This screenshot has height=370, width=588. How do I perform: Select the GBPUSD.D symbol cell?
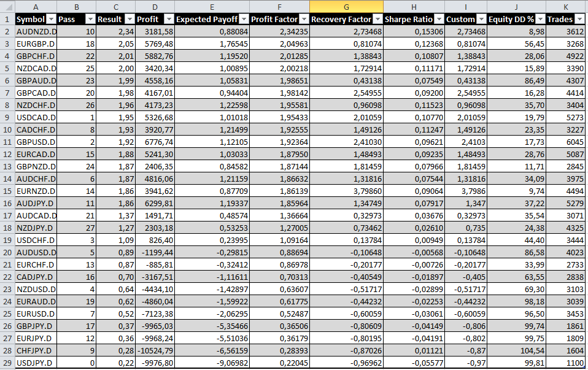point(36,142)
